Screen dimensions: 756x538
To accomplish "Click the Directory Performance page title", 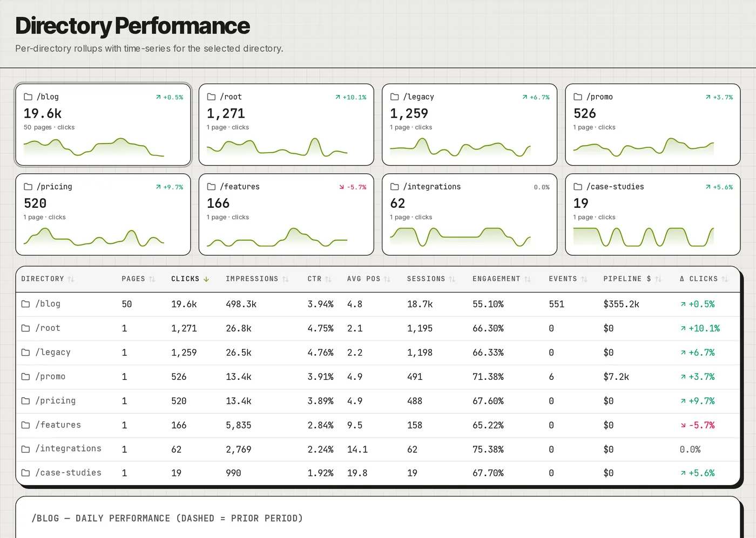I will (133, 26).
